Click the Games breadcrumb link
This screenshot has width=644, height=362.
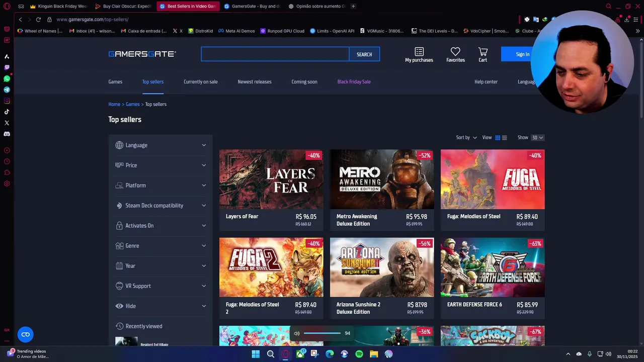coord(133,105)
